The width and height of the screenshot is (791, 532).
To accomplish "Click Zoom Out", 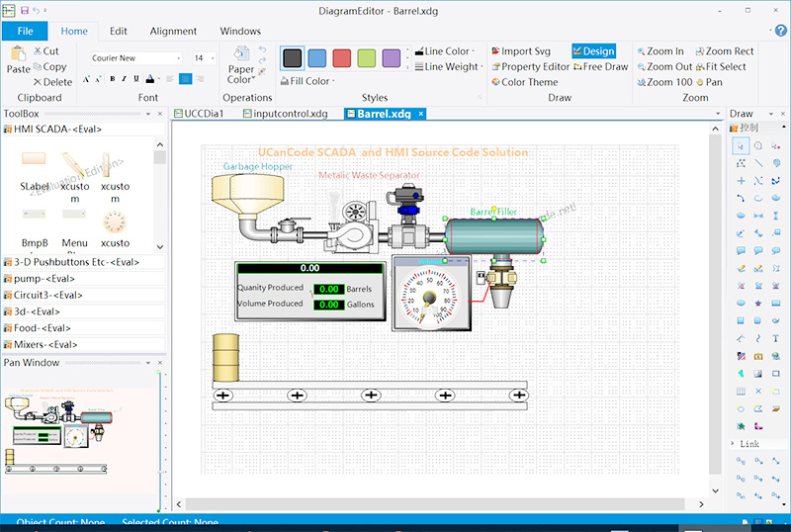I will (x=664, y=66).
